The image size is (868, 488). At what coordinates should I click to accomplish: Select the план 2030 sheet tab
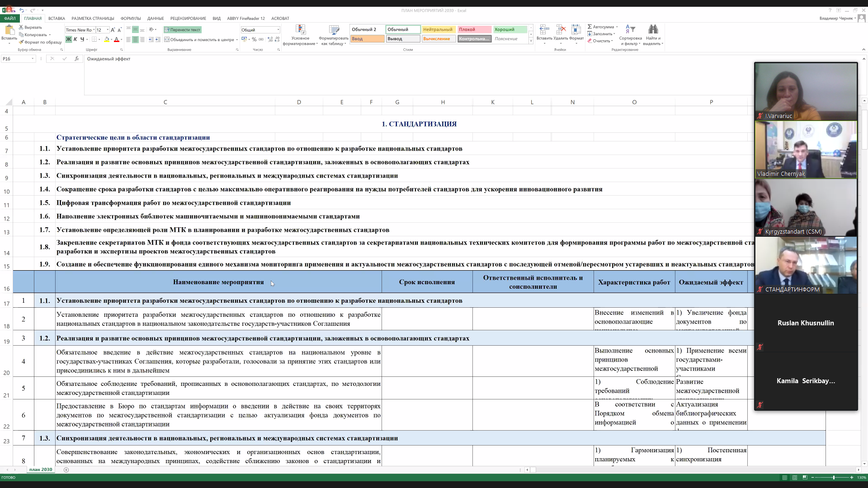point(41,469)
